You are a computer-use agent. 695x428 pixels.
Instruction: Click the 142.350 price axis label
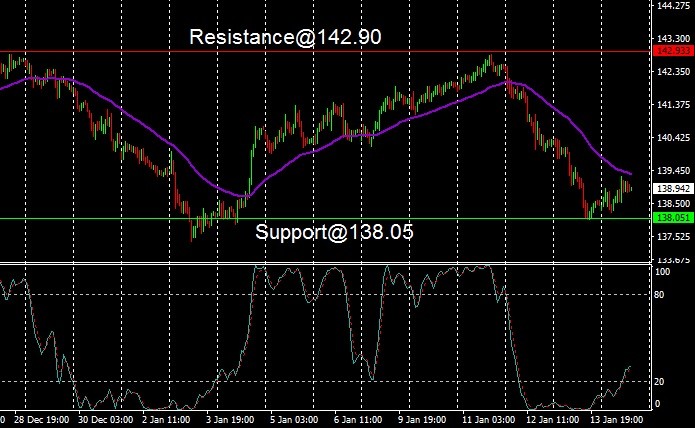(673, 71)
